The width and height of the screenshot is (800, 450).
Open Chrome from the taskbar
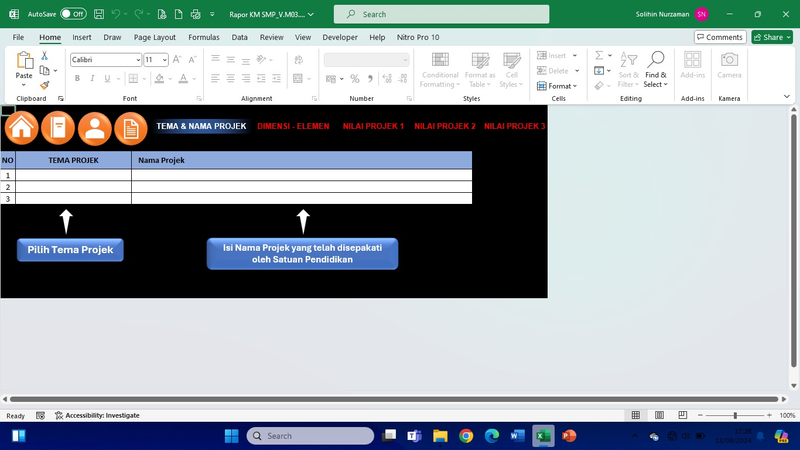(x=466, y=436)
